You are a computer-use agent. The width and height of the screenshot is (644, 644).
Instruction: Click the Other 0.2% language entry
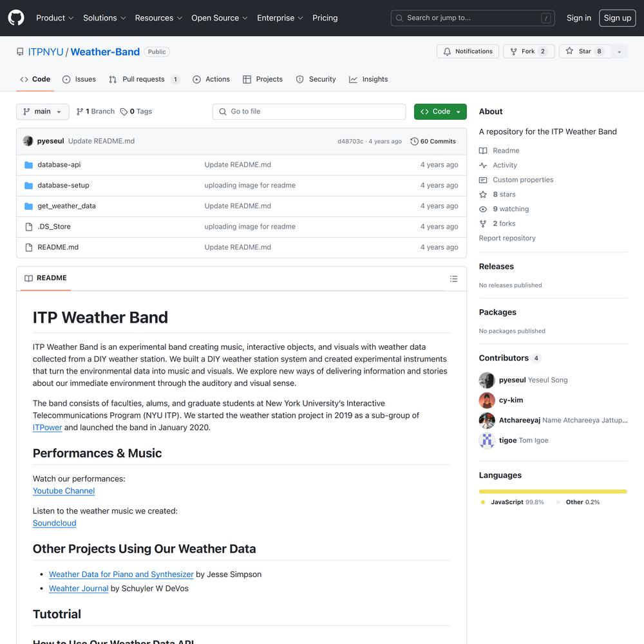pos(578,502)
